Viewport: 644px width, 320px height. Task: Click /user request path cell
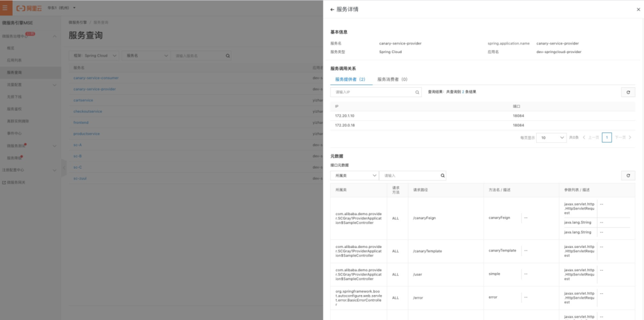pos(417,274)
